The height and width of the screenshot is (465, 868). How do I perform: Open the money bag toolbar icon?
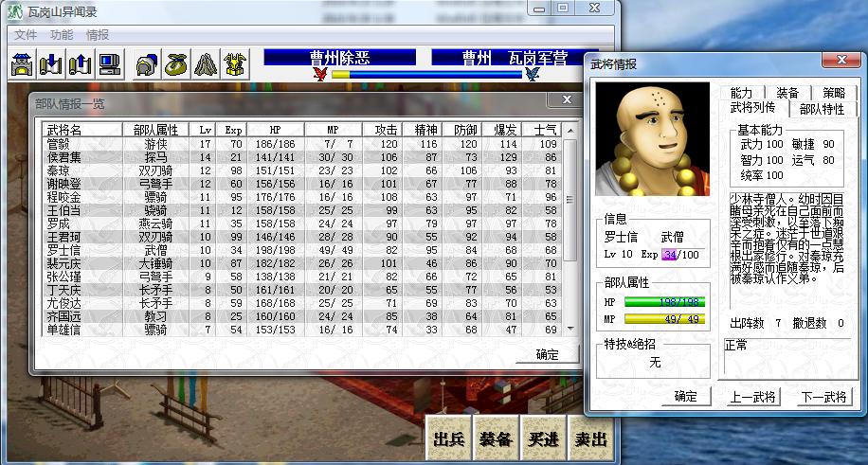point(175,64)
